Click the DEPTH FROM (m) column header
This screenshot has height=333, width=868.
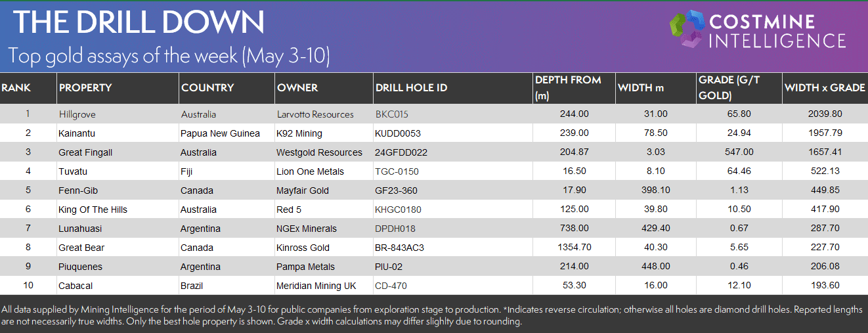[568, 87]
